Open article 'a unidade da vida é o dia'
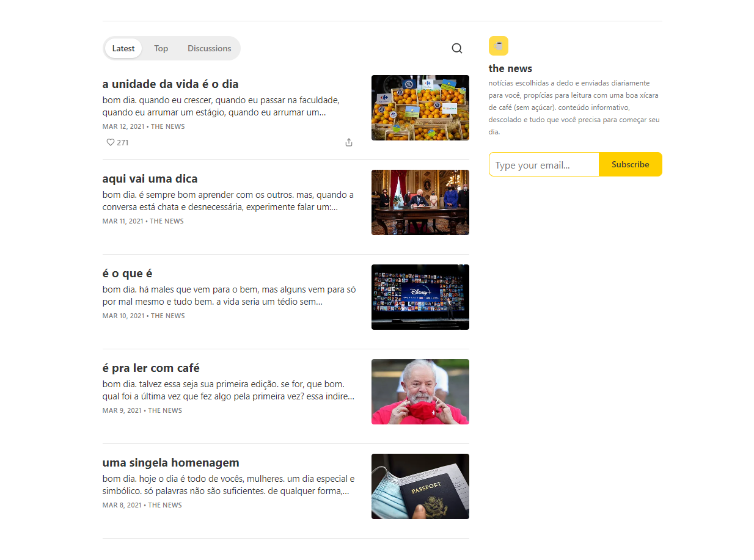This screenshot has width=754, height=560. pyautogui.click(x=170, y=84)
